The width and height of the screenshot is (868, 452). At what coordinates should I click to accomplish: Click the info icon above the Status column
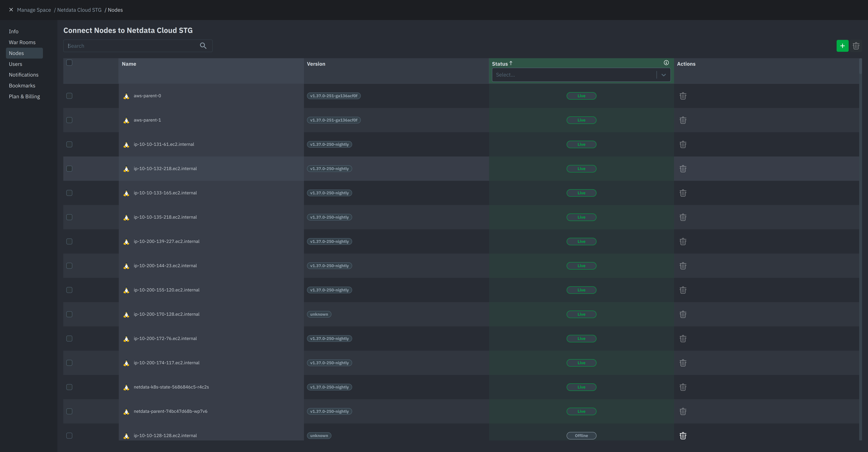(x=666, y=62)
